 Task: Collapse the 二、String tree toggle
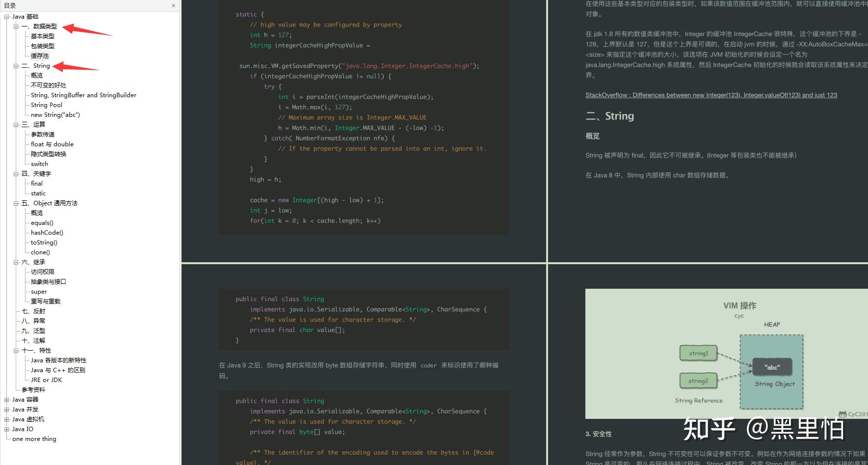(16, 66)
